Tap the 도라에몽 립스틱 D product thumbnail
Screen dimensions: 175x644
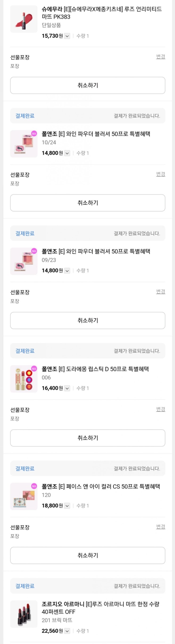[24, 379]
